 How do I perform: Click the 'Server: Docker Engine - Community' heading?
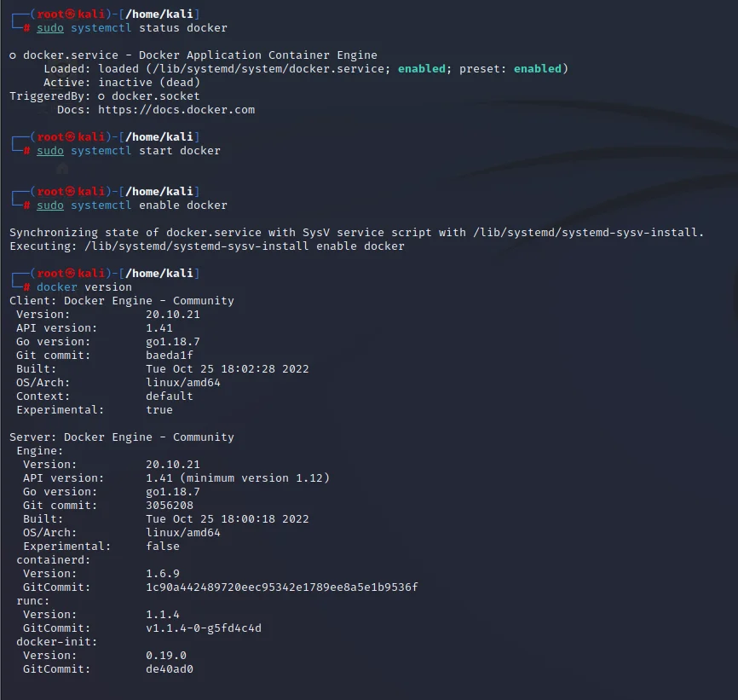click(x=121, y=437)
